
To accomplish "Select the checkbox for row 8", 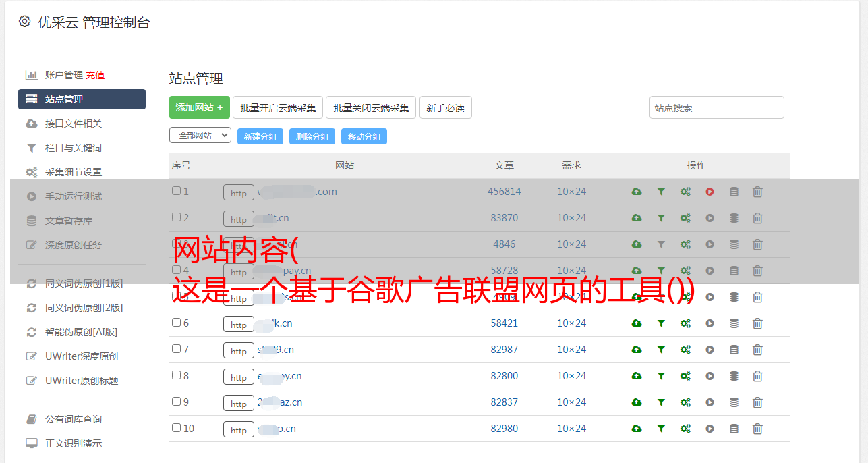I will point(176,375).
